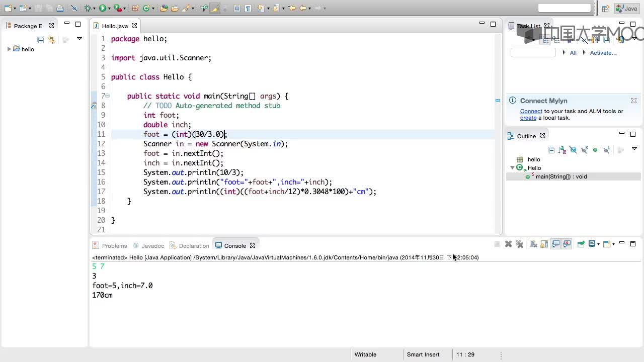Click the task marker on line 8
Viewport: 644px width, 362px height.
click(x=94, y=106)
